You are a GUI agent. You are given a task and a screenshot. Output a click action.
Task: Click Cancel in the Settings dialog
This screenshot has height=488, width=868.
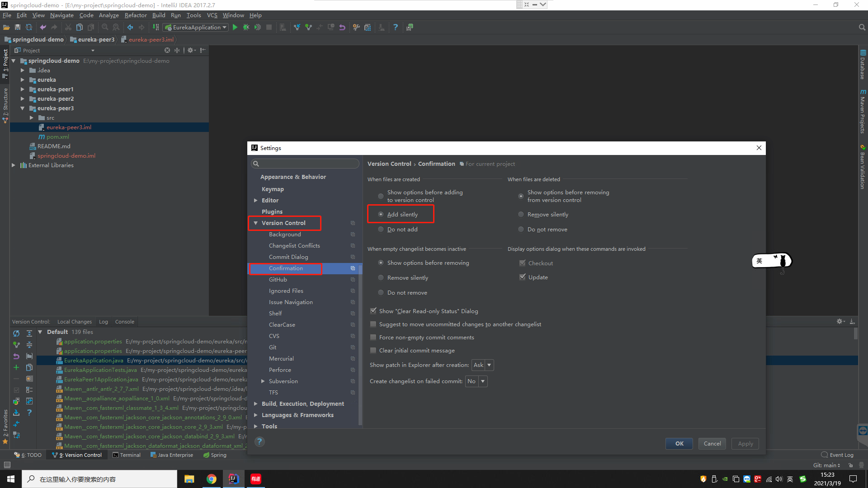[x=712, y=443]
